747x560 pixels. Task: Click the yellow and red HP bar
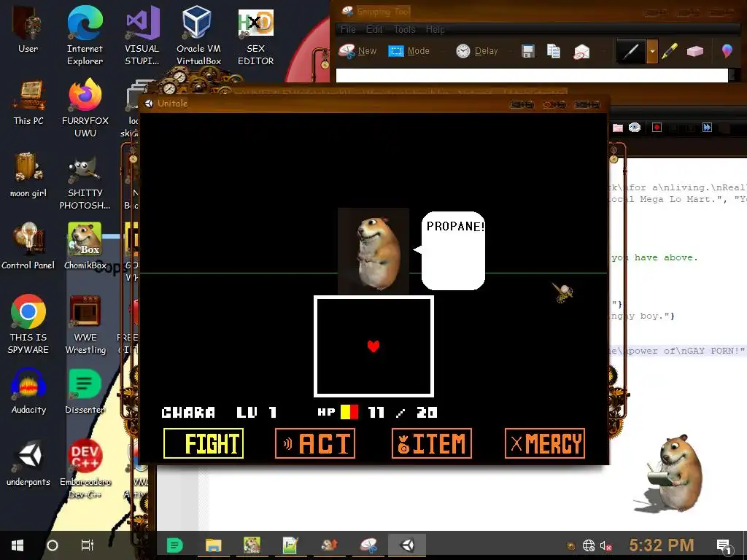[349, 412]
